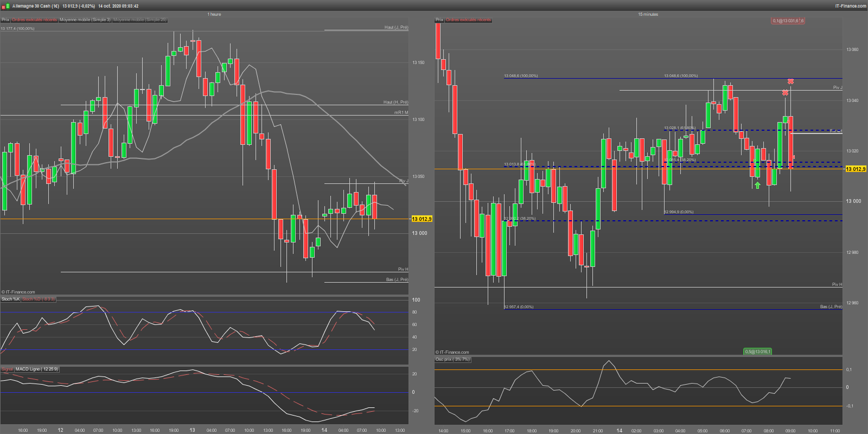The width and height of the screenshot is (868, 434).
Task: Click the Piv H label on hourly chart
Action: click(x=403, y=269)
